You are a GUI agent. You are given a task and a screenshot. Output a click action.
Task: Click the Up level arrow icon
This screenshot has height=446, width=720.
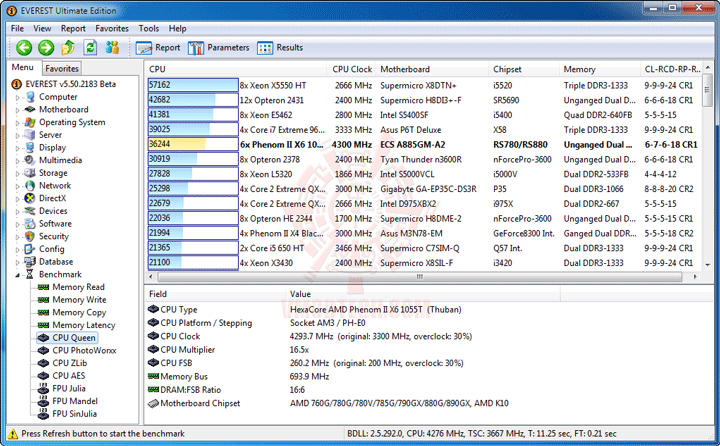coord(68,47)
